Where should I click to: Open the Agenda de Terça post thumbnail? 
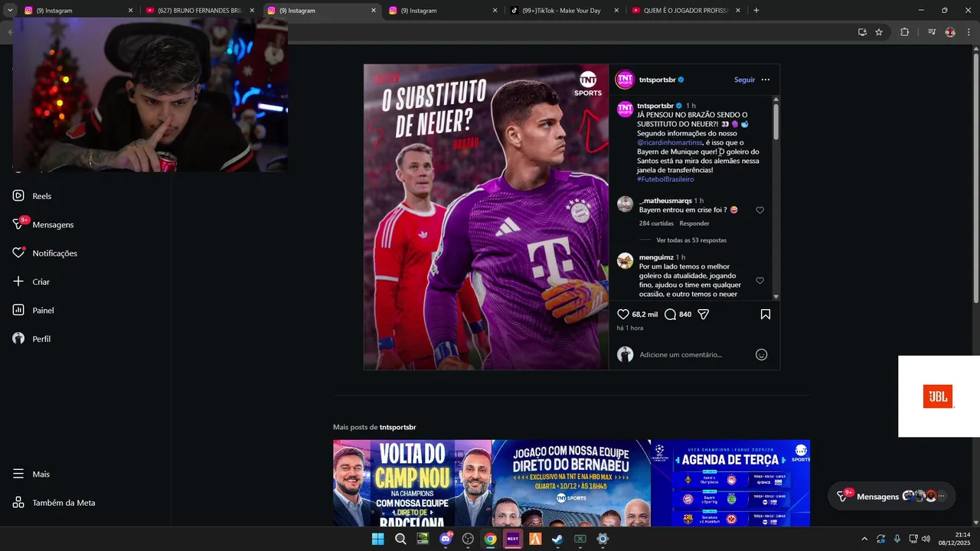(730, 483)
